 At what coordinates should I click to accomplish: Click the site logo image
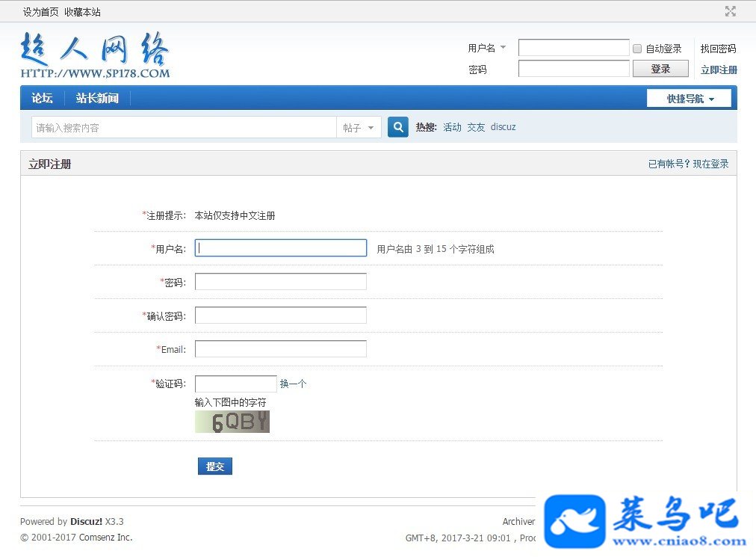95,55
